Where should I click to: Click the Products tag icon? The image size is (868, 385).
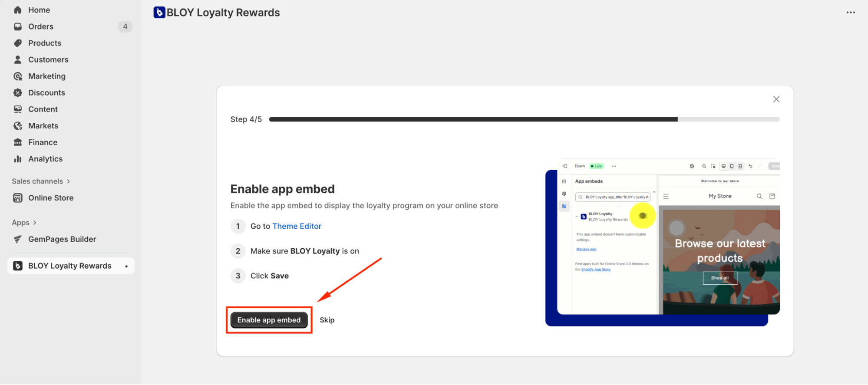coord(18,43)
